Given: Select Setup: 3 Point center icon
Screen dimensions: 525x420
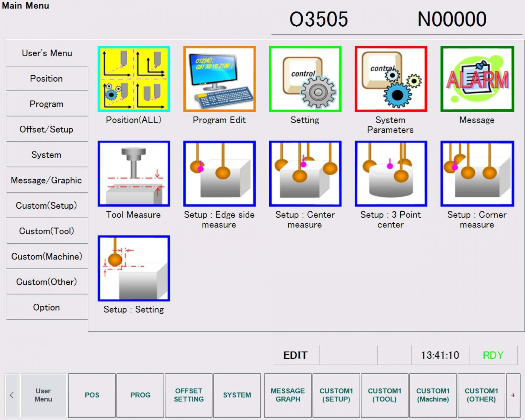Looking at the screenshot, I should pyautogui.click(x=391, y=174).
